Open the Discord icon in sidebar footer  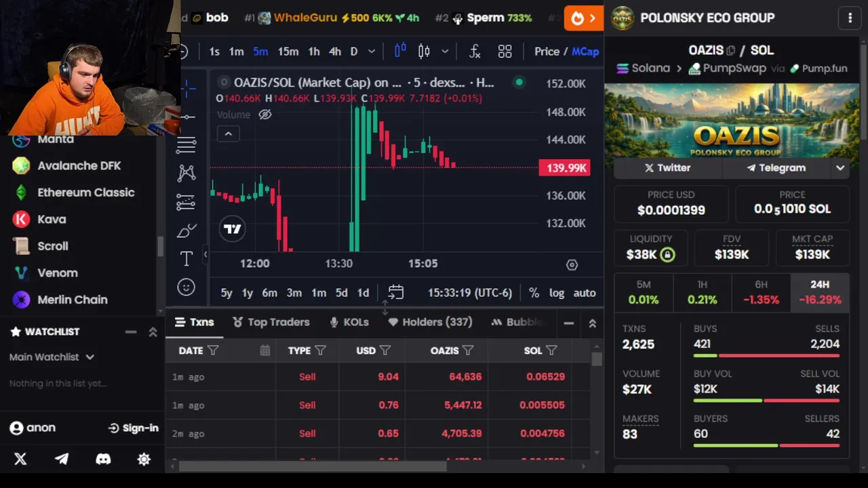coord(103,460)
